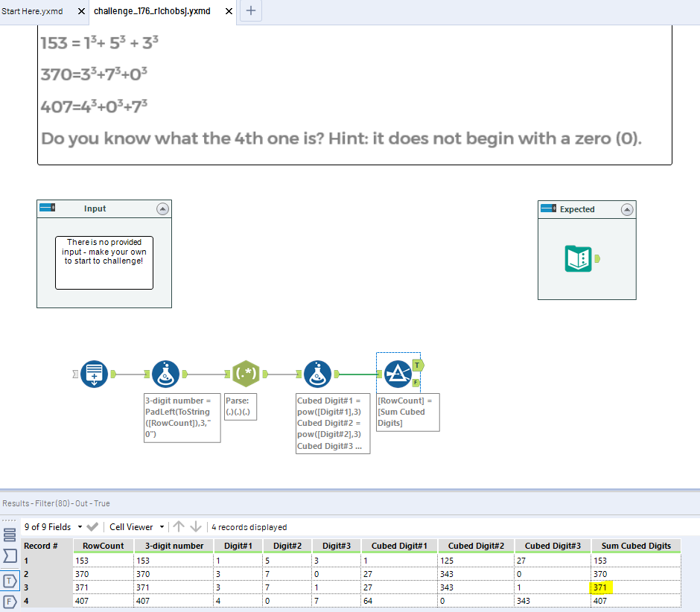This screenshot has width=700, height=612.
Task: Click the RowCount = Sum Cubed Digits annotation
Action: 408,412
